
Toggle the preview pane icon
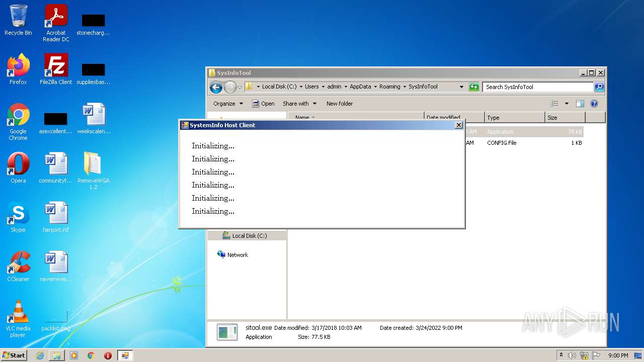[x=580, y=104]
